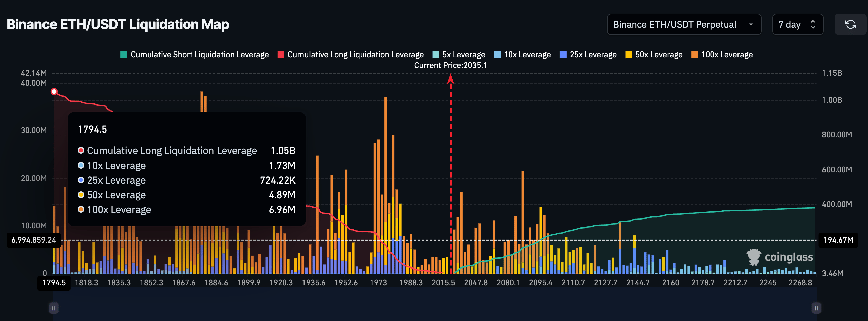The height and width of the screenshot is (321, 868).
Task: Click the red cumulative long line start marker
Action: point(54,92)
